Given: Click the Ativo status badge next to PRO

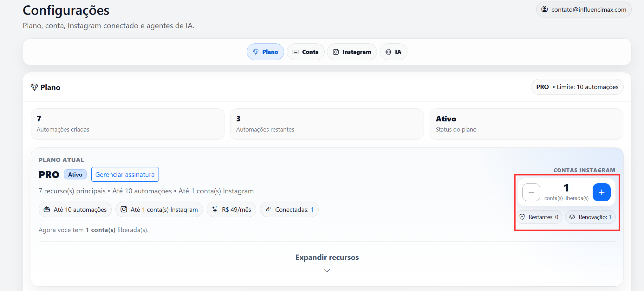Looking at the screenshot, I should tap(75, 174).
